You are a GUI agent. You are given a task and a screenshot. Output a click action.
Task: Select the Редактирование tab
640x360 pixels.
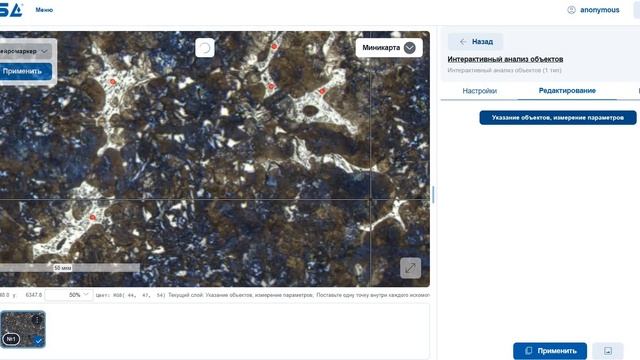coord(567,91)
